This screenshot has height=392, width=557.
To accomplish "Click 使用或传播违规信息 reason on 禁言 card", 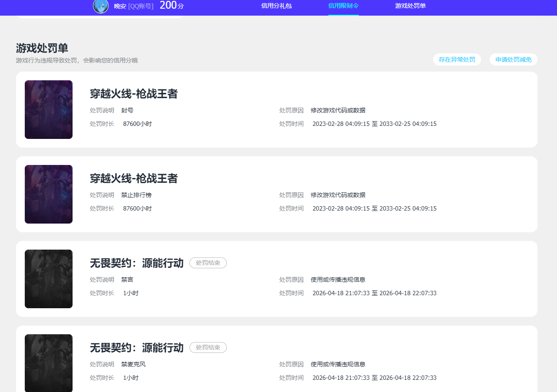I will [338, 280].
